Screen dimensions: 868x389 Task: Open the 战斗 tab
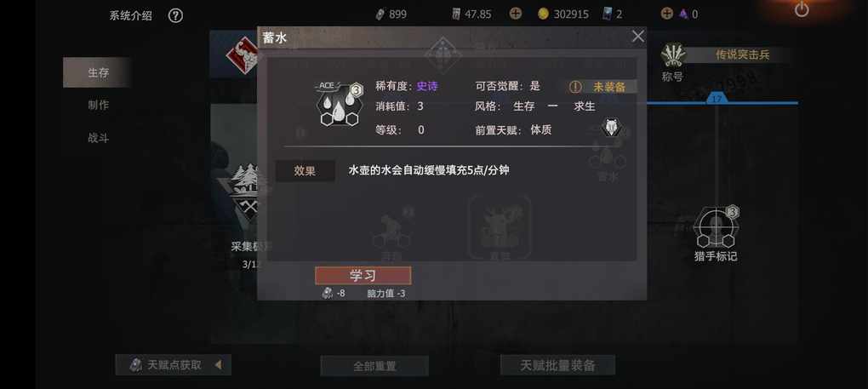coord(97,138)
